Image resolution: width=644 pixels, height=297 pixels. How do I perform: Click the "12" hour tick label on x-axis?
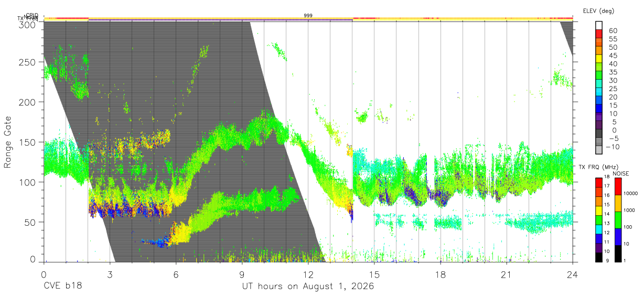click(308, 274)
